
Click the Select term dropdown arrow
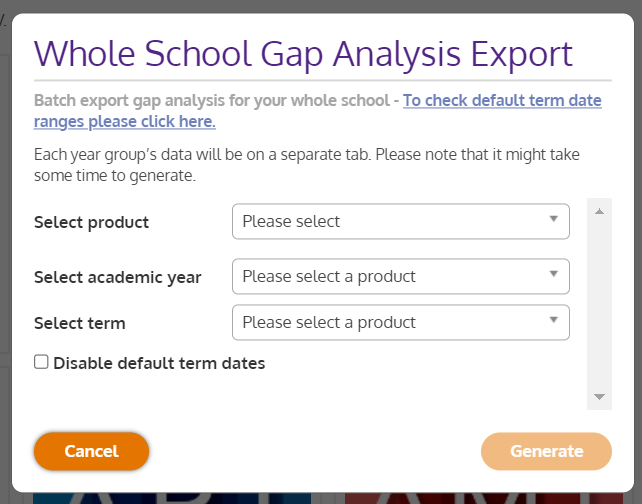pyautogui.click(x=553, y=321)
